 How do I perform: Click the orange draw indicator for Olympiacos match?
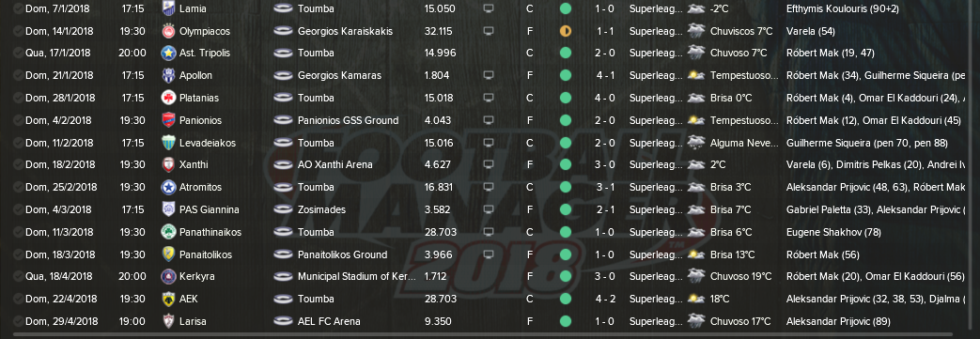(566, 31)
